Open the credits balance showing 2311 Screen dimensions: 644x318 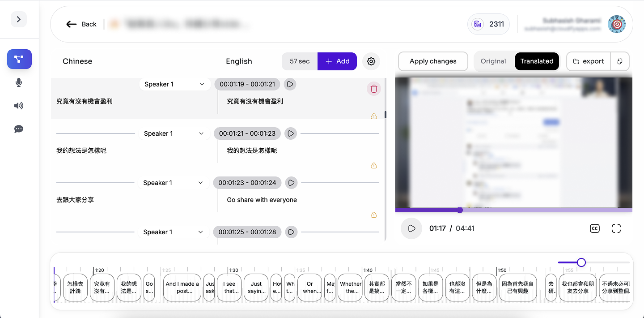coord(489,24)
